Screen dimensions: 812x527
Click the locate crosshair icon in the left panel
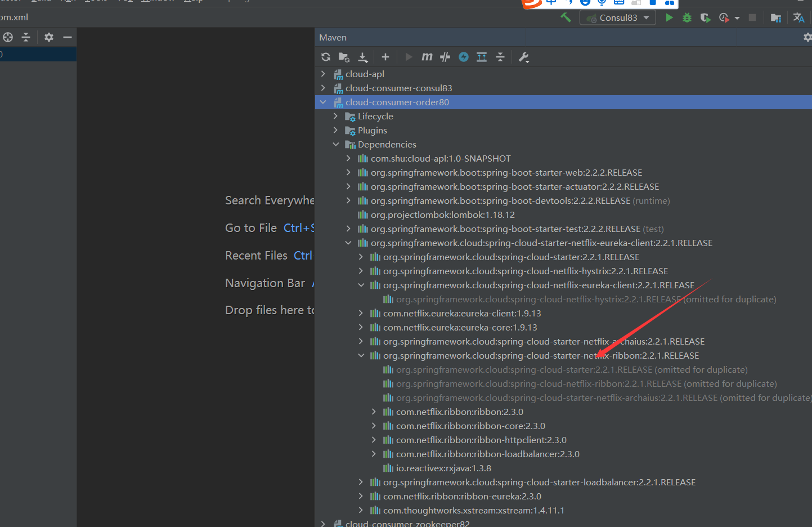click(x=8, y=37)
